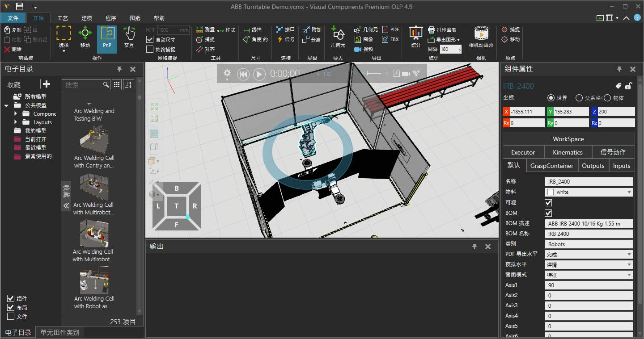Export an 图像 image

364,39
